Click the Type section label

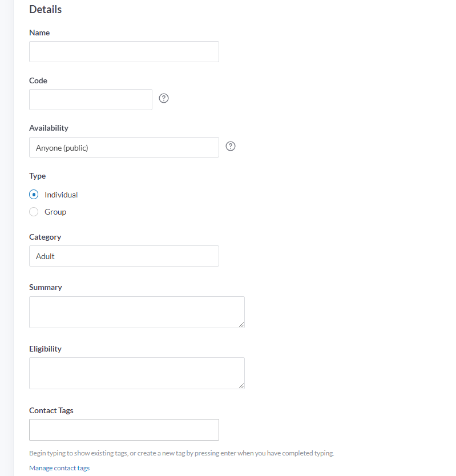coord(37,176)
